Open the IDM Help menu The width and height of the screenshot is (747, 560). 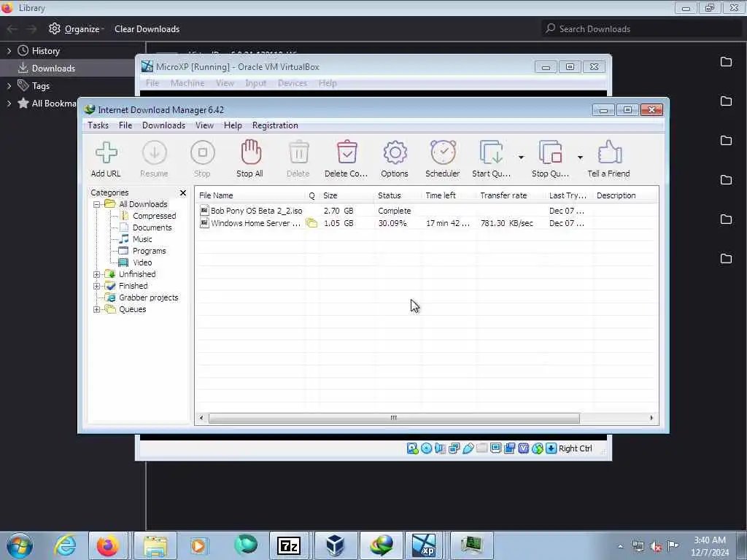233,125
